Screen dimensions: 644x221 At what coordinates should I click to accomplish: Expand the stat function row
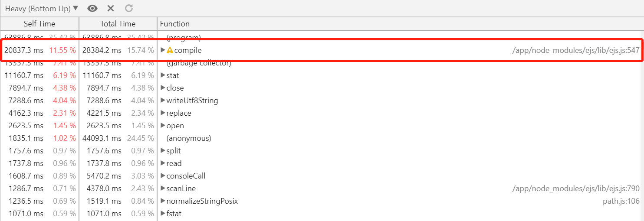tap(163, 75)
